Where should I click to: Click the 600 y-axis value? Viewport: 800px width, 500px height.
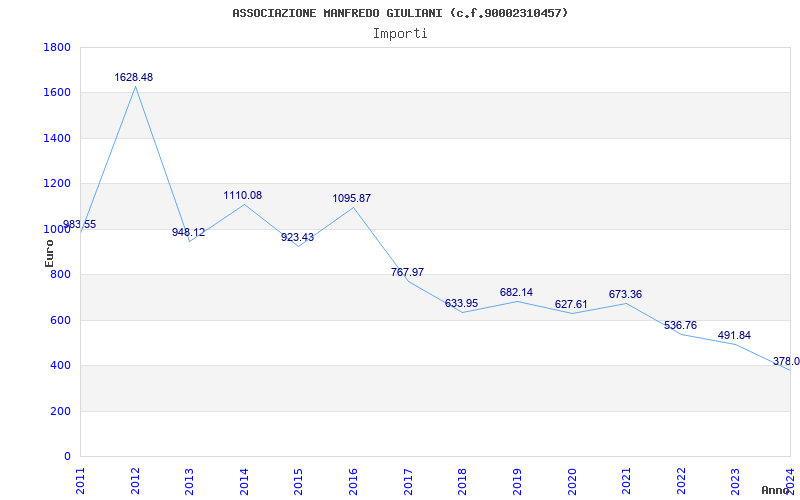(x=61, y=320)
